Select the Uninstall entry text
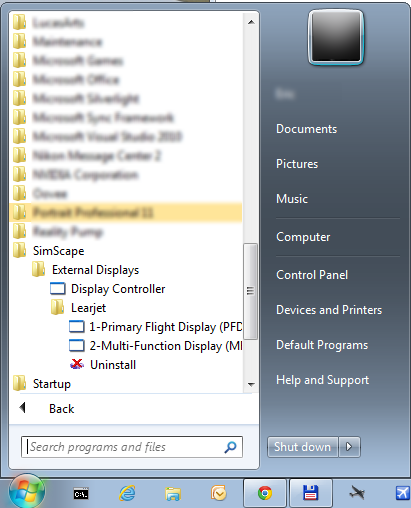 113,365
